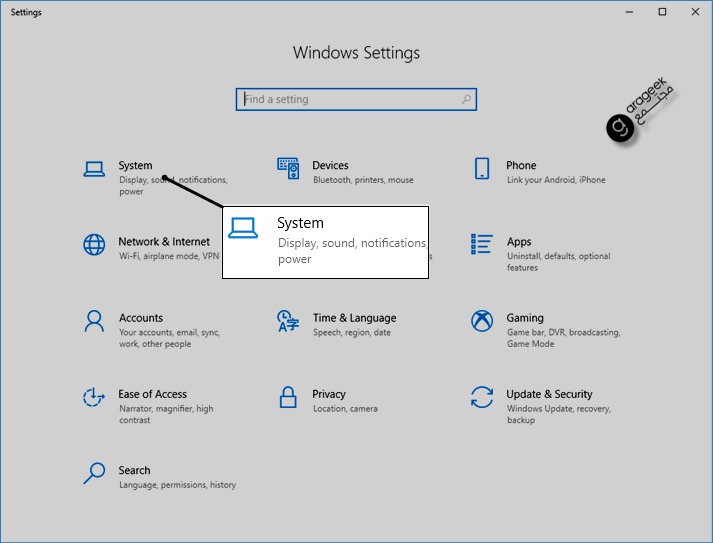
Task: Click 'Speech, region, date' description
Action: 352,332
